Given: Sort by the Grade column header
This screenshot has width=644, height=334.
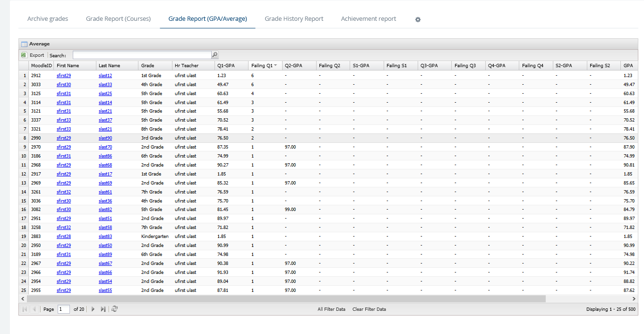Looking at the screenshot, I should [148, 66].
